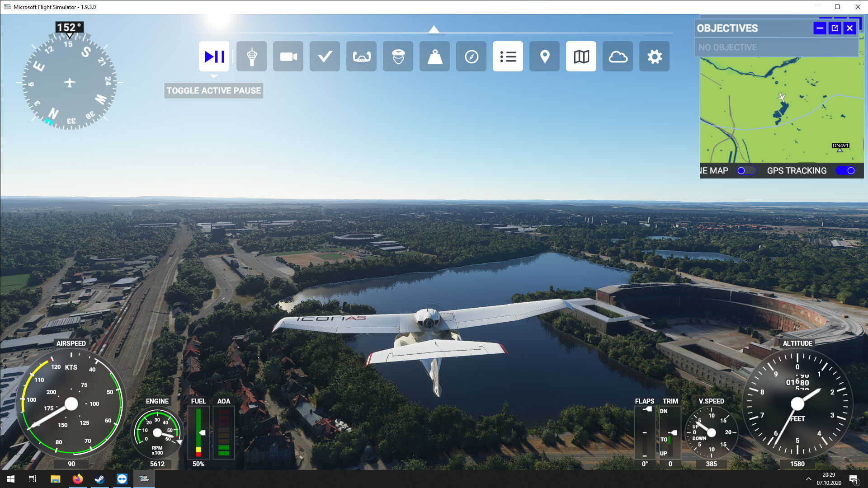Toggle the objectives list panel icon
Viewport: 868px width, 488px height.
point(508,56)
